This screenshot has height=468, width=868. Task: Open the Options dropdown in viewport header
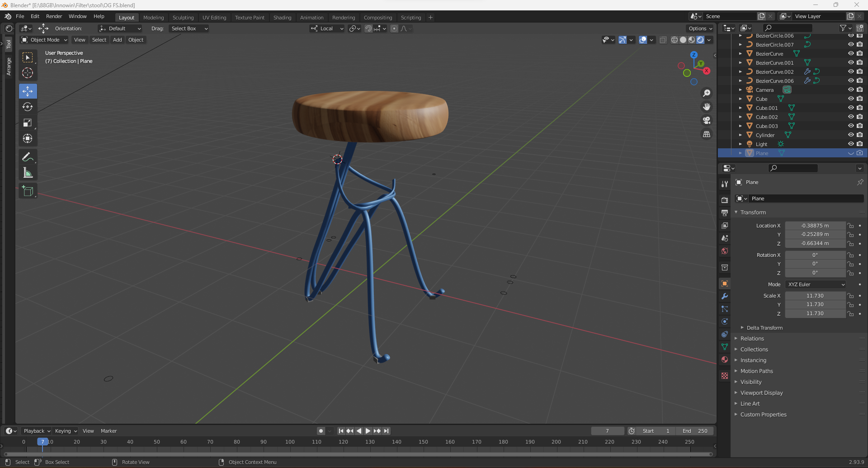click(700, 28)
